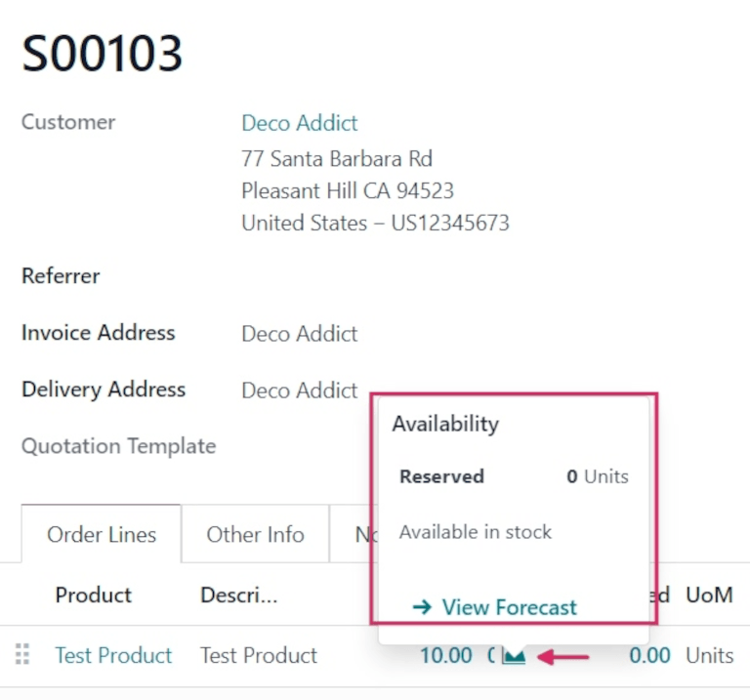Click the S00103 order title
Viewport: 750px width, 700px height.
(103, 53)
